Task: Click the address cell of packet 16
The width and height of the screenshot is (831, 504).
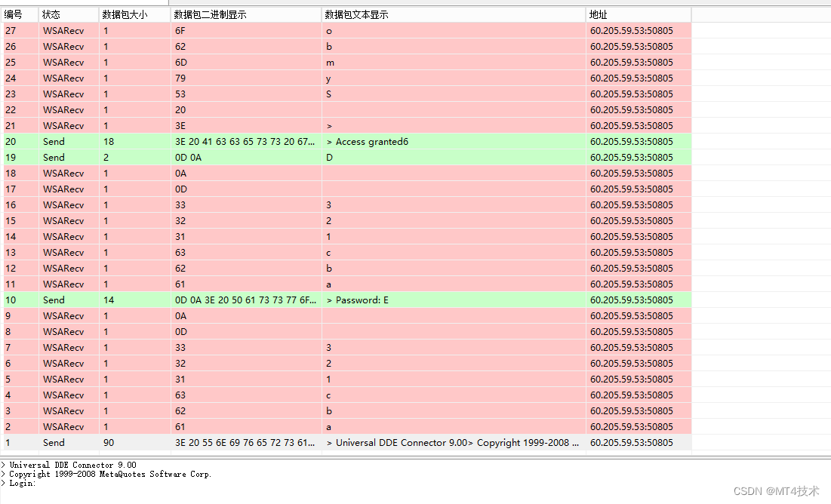Action: click(x=631, y=205)
